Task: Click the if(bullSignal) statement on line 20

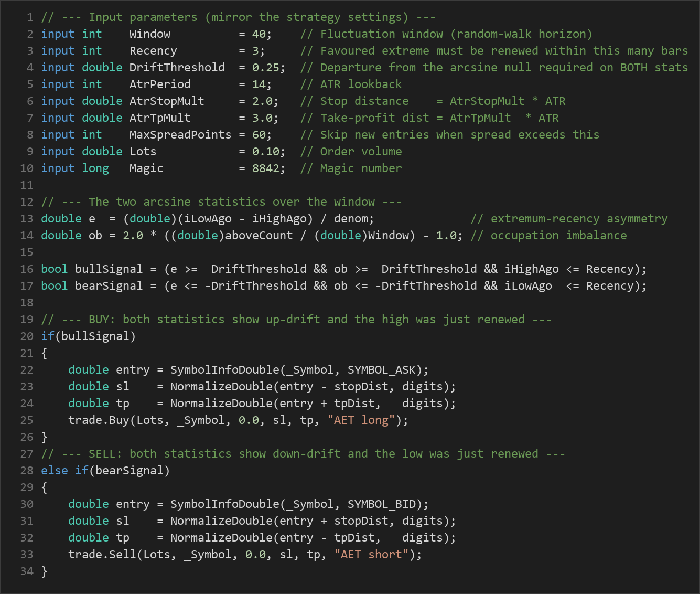Action: click(x=89, y=336)
